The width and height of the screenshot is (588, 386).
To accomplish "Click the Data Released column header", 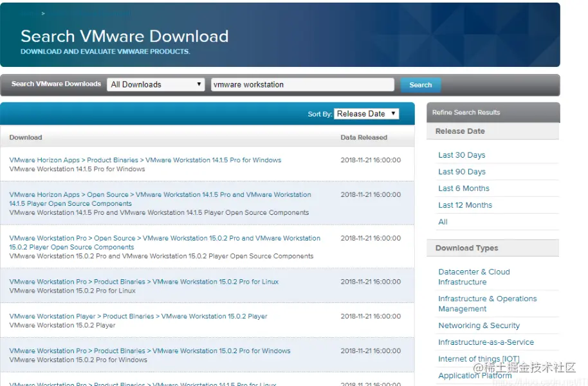I will 363,137.
